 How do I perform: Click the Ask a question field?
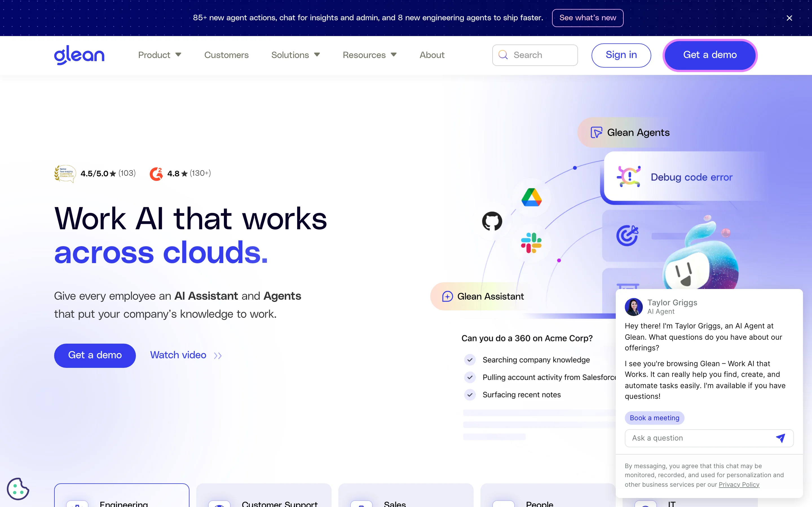698,438
